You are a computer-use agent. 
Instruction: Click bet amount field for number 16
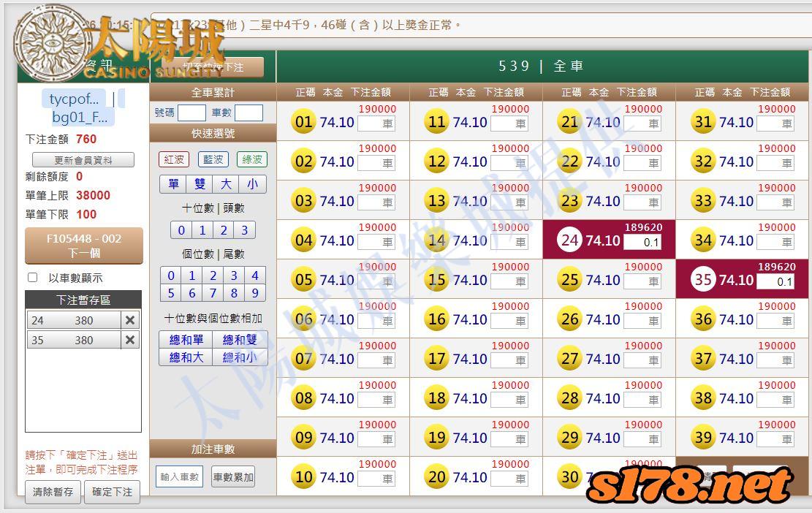[x=509, y=321]
